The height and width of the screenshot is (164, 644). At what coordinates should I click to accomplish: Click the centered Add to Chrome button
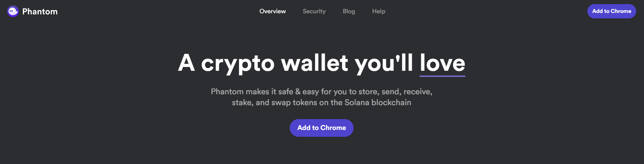[x=321, y=128]
